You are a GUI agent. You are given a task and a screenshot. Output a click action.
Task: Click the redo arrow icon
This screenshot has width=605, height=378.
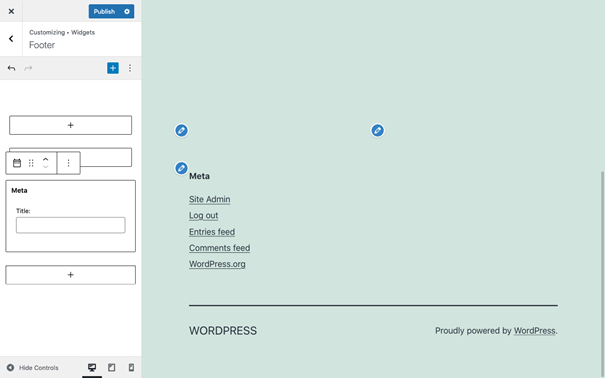tap(28, 68)
